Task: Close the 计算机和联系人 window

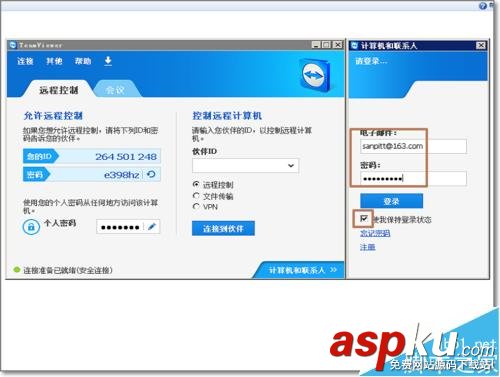Action: 481,45
